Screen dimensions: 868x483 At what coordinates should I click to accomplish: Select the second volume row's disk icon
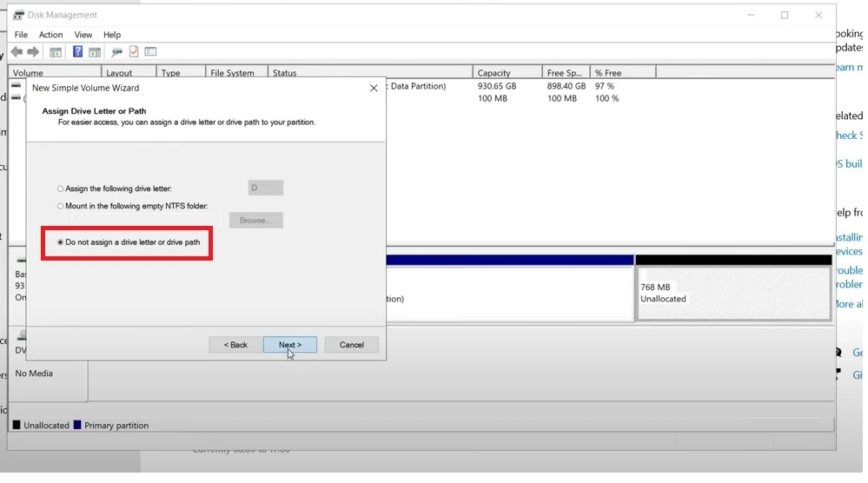click(x=16, y=98)
